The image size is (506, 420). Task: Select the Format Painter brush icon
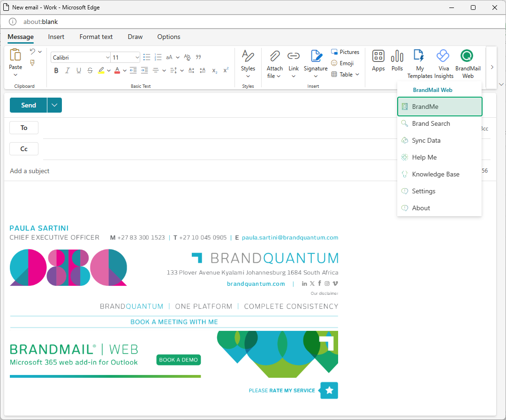(x=32, y=63)
